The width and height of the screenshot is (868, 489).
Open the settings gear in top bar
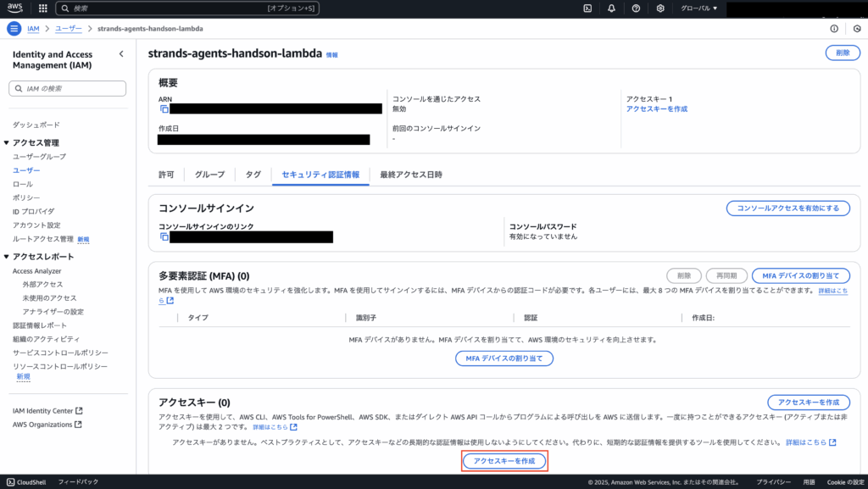(659, 8)
